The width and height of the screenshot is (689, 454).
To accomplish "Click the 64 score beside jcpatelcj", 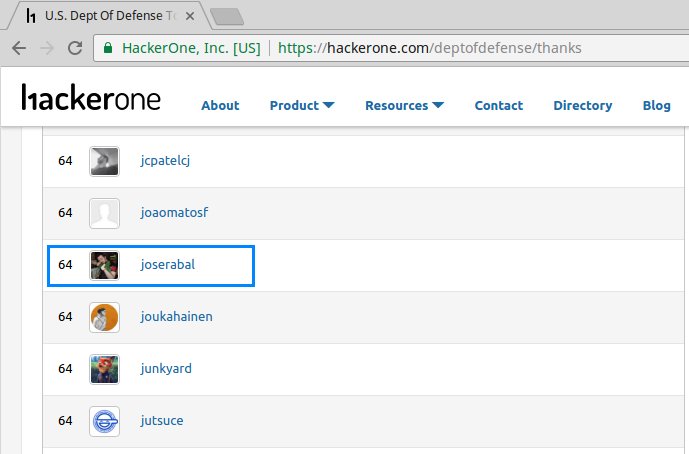I will pos(65,161).
